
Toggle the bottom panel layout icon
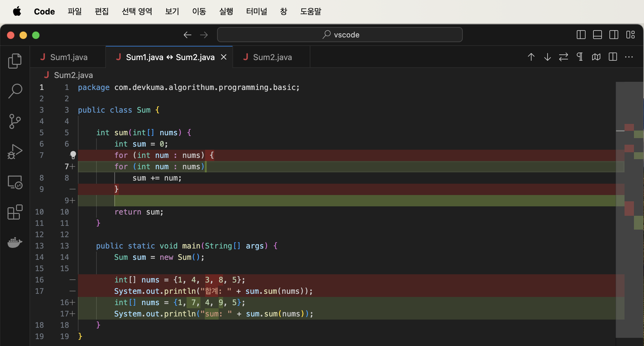[x=598, y=35]
